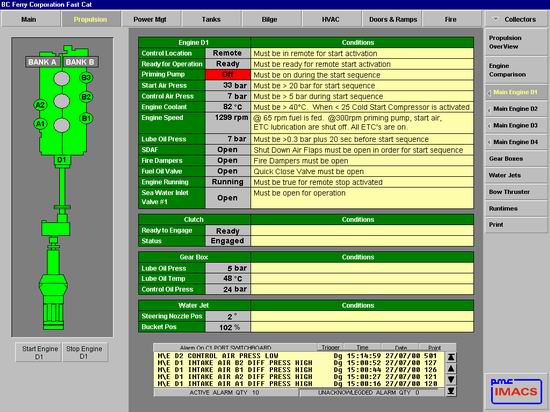
Task: Switch to the Fire tab
Action: click(x=452, y=19)
